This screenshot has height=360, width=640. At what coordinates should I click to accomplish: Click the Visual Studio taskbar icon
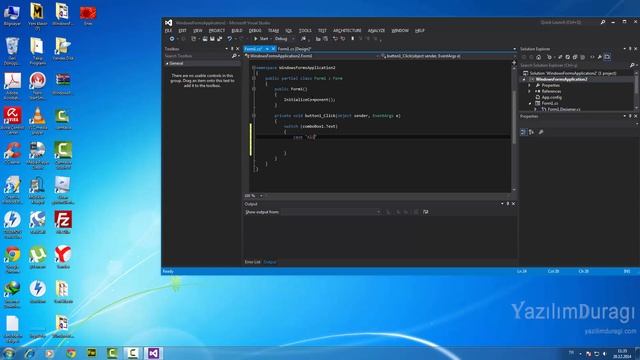pyautogui.click(x=153, y=353)
